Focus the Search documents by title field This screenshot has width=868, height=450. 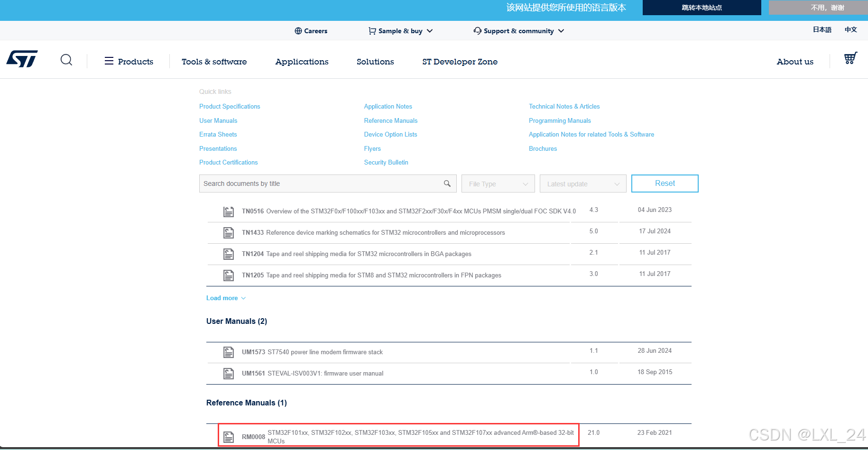click(328, 184)
